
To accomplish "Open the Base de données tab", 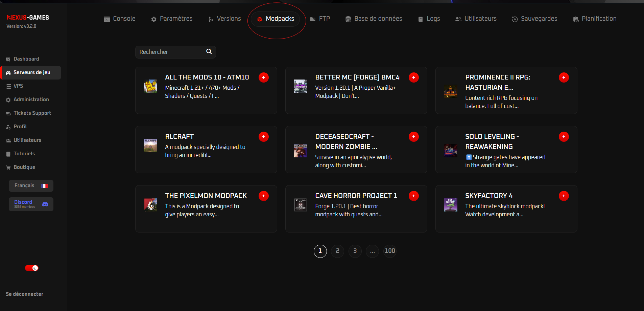I will coord(374,19).
